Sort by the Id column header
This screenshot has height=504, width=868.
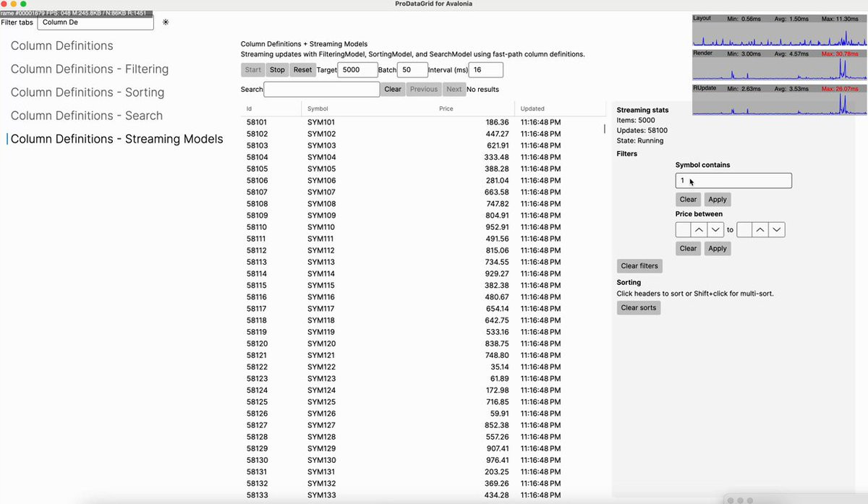click(271, 109)
